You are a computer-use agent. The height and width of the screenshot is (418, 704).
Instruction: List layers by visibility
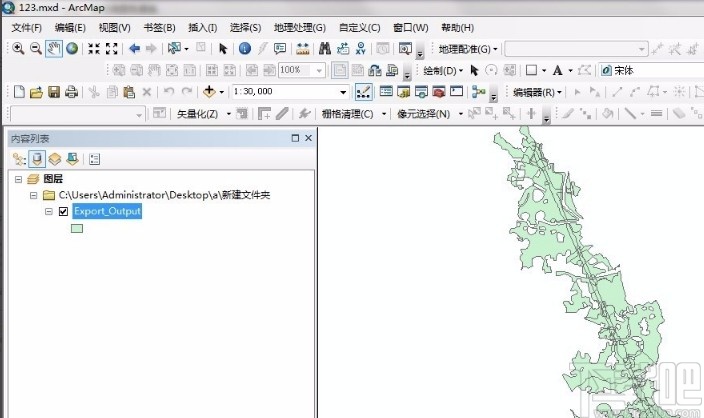click(55, 159)
